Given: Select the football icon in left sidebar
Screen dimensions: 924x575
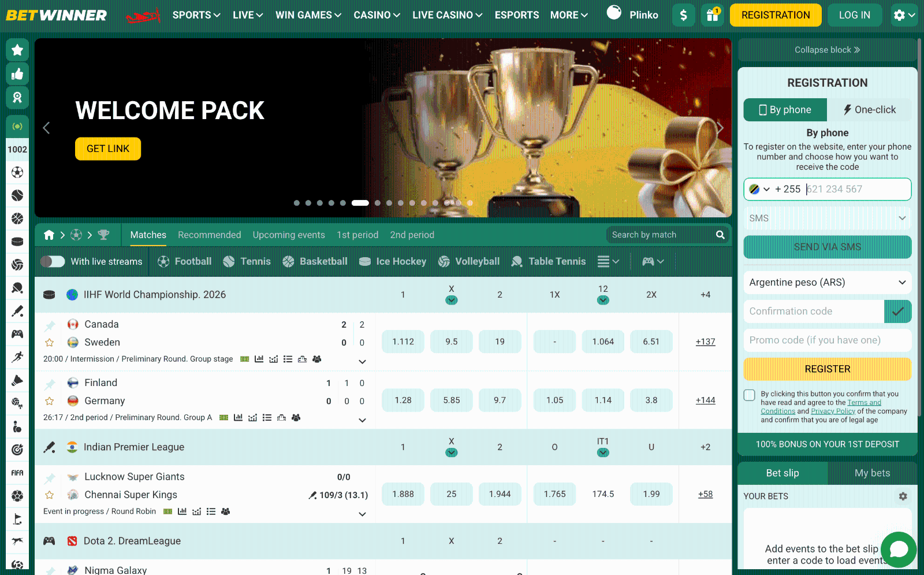Looking at the screenshot, I should click(x=17, y=172).
